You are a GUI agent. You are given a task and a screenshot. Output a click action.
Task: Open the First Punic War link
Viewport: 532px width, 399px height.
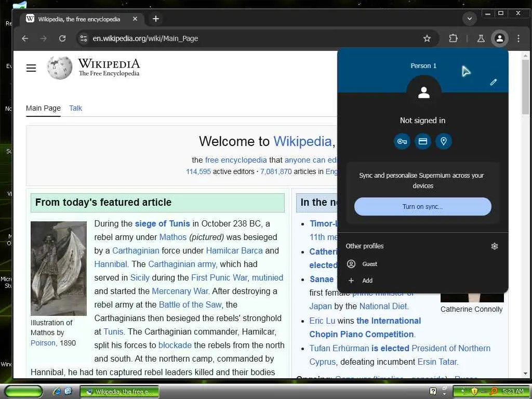[x=220, y=277]
